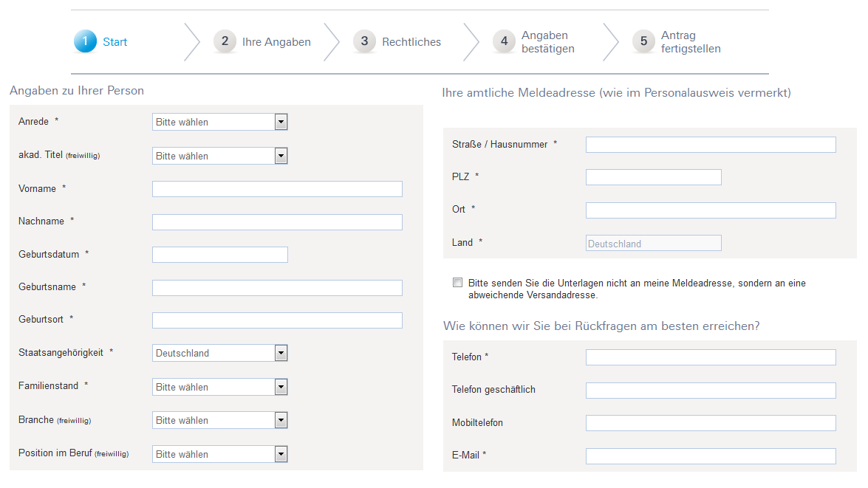
Task: Click into the Geburtsdatum field
Action: pos(219,255)
